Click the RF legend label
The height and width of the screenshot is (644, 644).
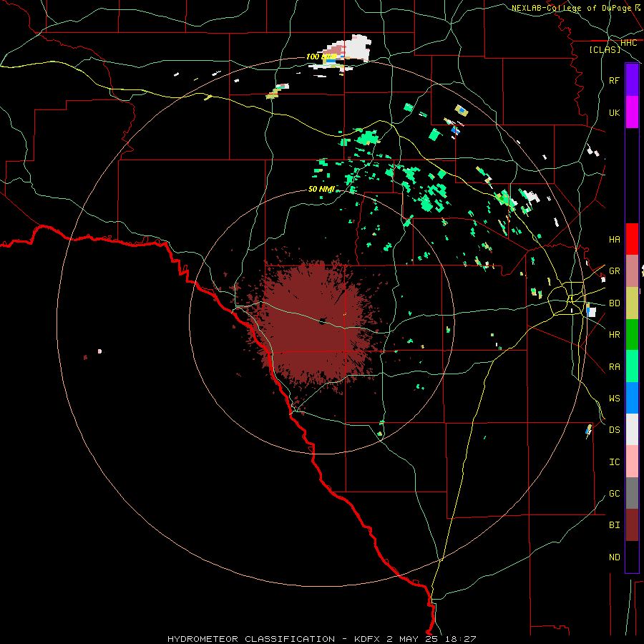(x=614, y=80)
